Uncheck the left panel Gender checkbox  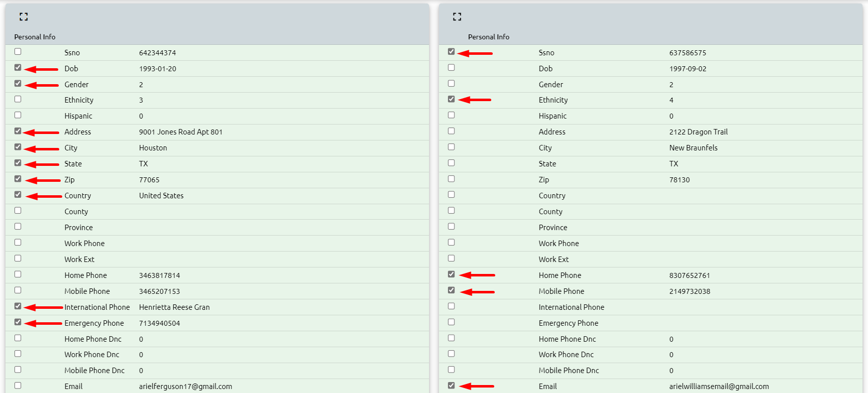tap(18, 84)
